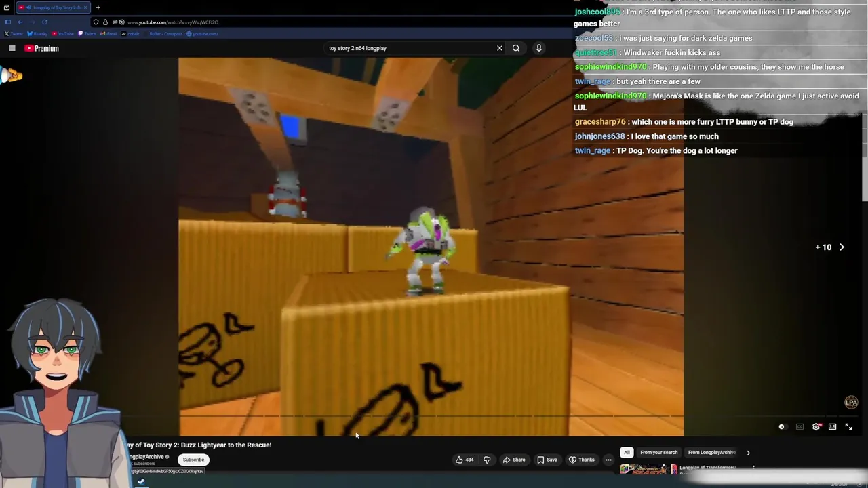Screen dimensions: 868x488
Task: Dislike the video with thumbs down
Action: tap(487, 460)
